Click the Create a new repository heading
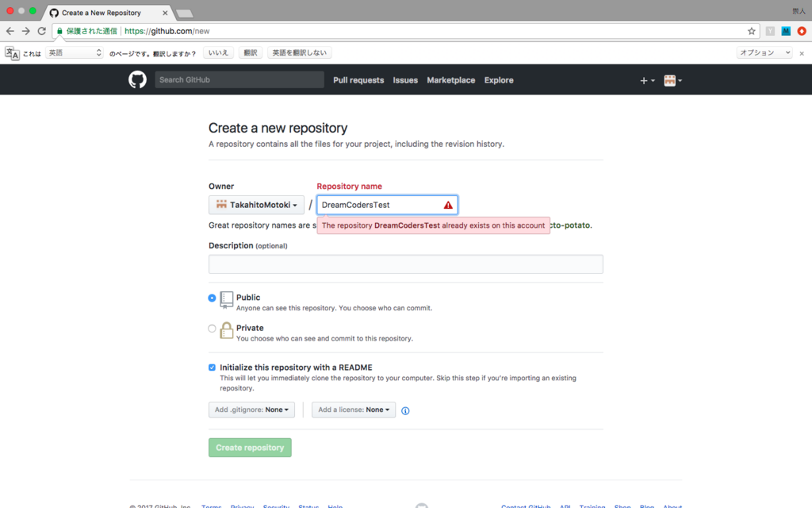This screenshot has height=508, width=812. tap(278, 128)
